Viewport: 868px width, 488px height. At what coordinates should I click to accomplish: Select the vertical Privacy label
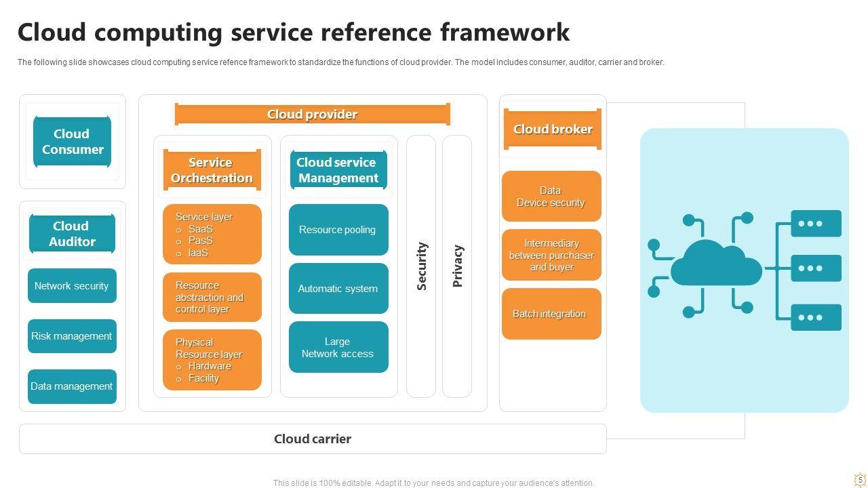(457, 266)
